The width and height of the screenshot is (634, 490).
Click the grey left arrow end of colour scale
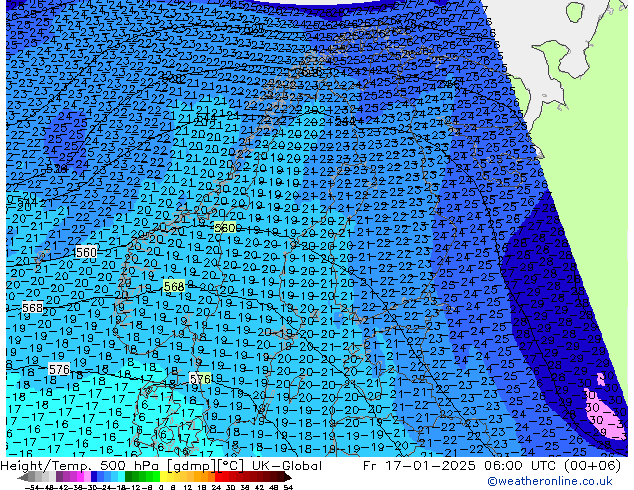pos(23,477)
